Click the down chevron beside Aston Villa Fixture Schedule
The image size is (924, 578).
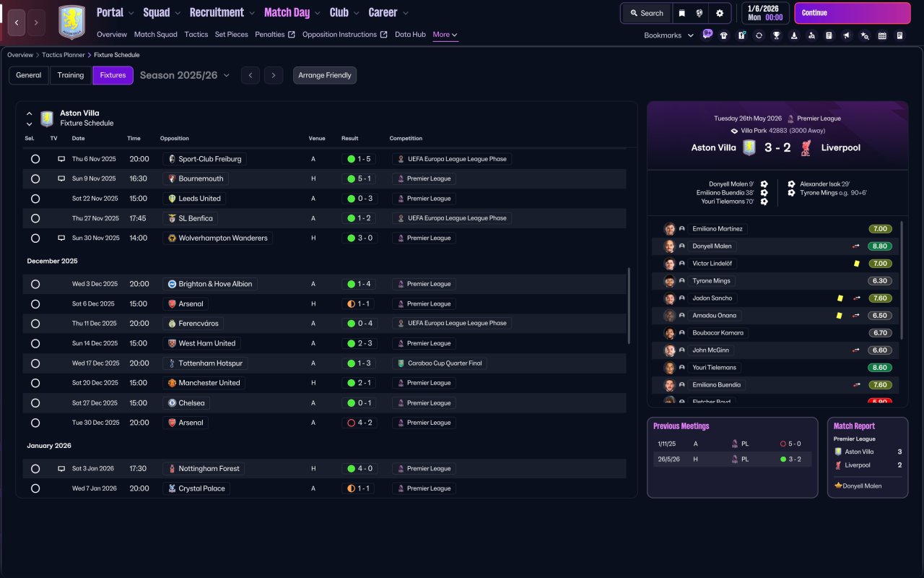30,124
